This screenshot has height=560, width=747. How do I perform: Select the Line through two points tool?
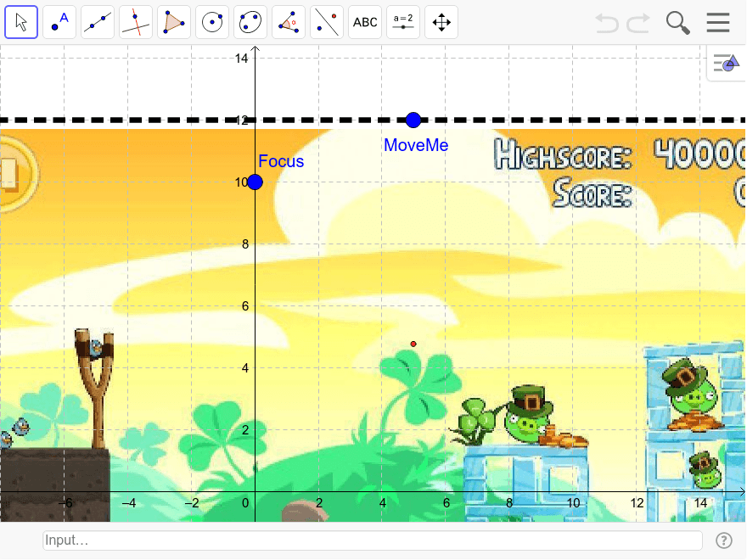click(x=98, y=22)
